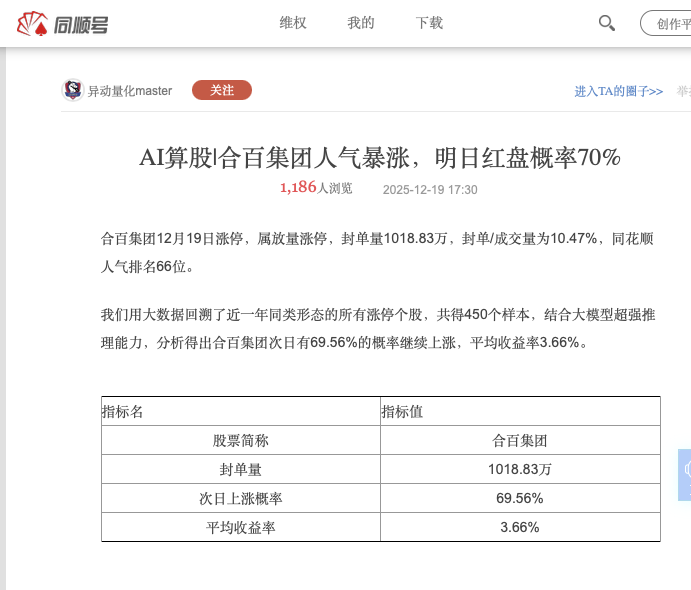Open 进入TA的圈子>> link
691x590 pixels.
(x=619, y=91)
